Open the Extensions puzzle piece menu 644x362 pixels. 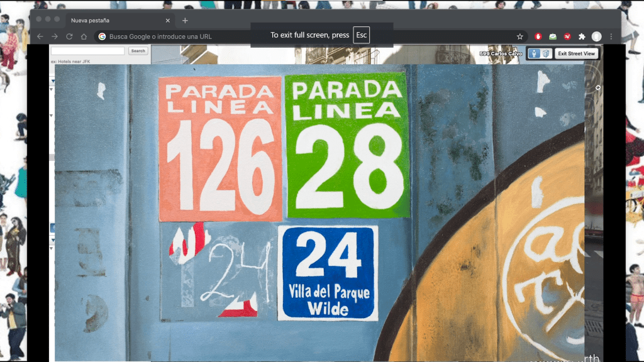coord(582,36)
